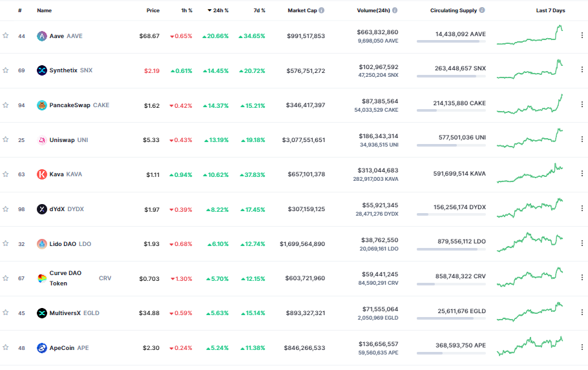The width and height of the screenshot is (588, 370).
Task: Click the Aave coin logo icon
Action: point(42,36)
